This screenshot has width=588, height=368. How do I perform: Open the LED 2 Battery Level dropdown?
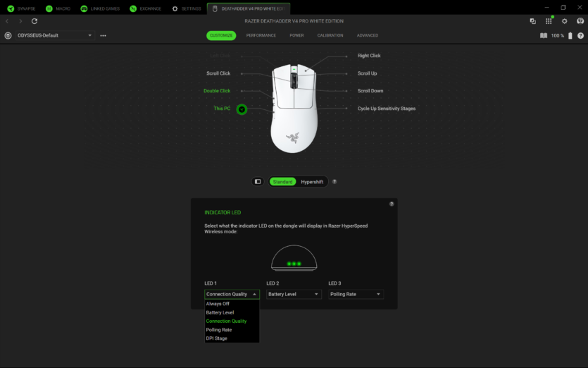[x=294, y=294]
